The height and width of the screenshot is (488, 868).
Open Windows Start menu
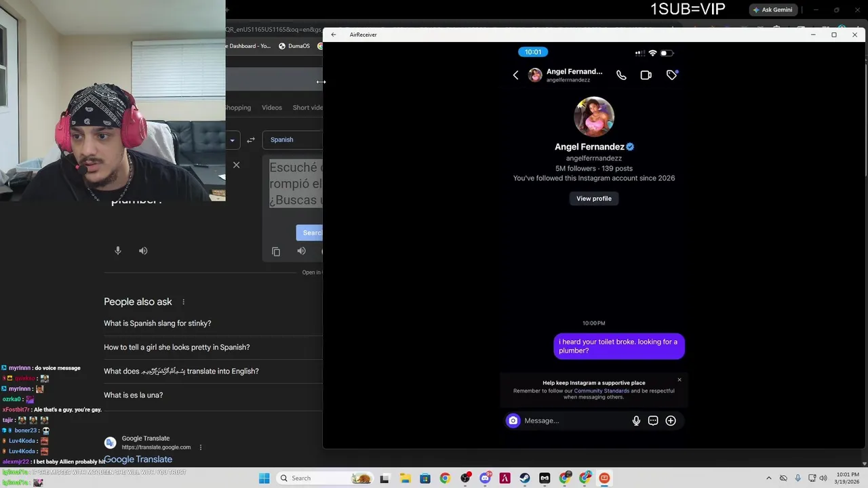coord(264,478)
